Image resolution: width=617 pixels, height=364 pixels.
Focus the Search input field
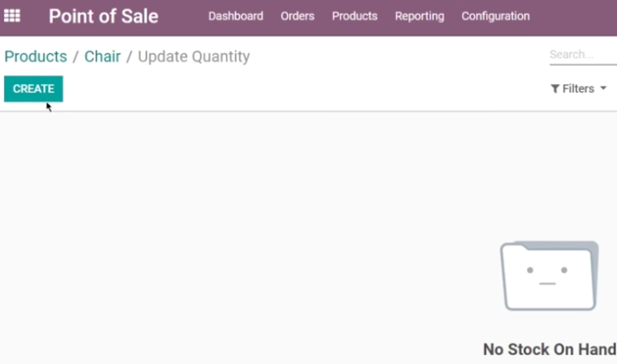coord(583,55)
